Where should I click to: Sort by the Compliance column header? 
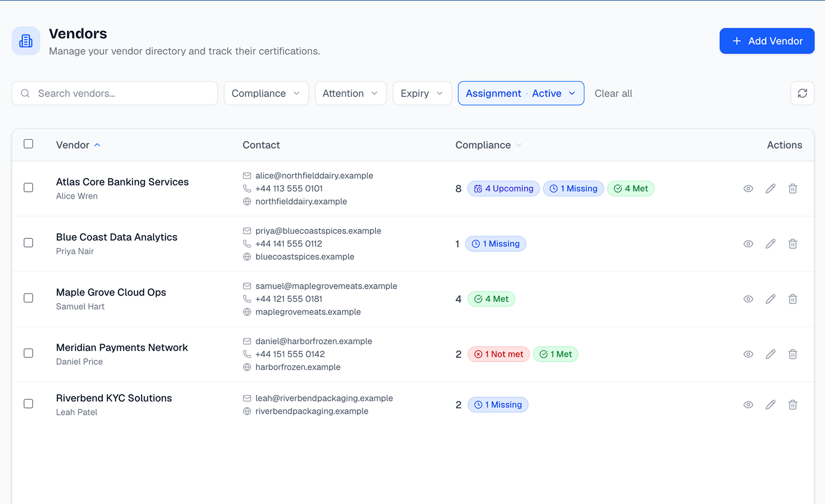pyautogui.click(x=488, y=145)
